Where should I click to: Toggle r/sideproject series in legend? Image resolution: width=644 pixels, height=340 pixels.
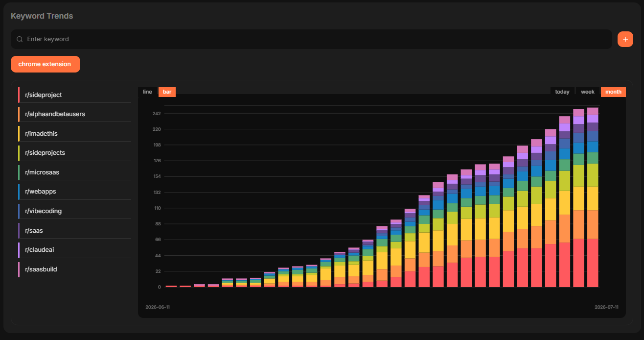(74, 95)
